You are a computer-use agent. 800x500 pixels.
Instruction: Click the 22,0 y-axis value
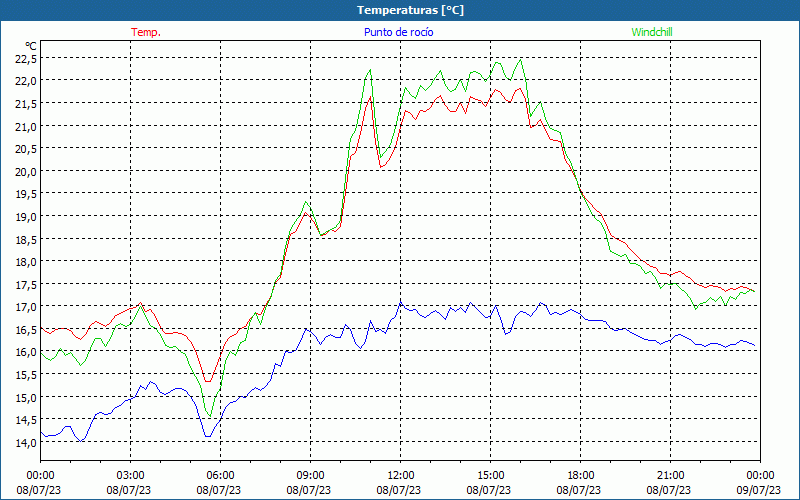[26, 81]
